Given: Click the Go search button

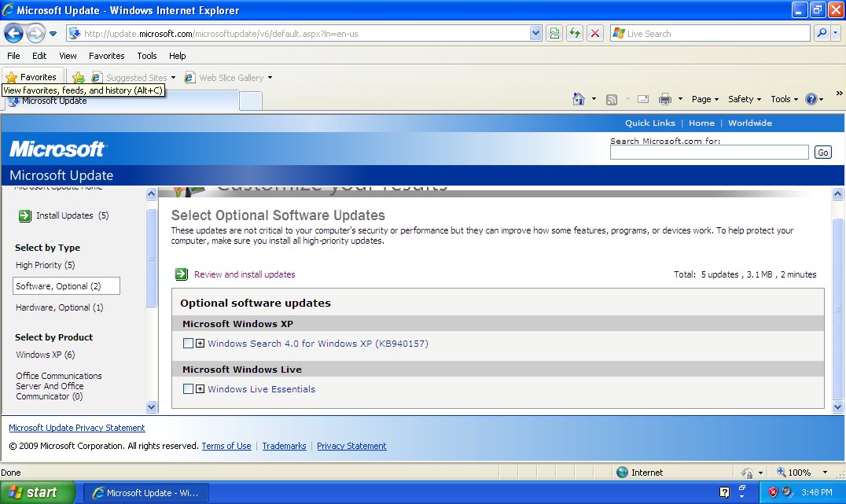Looking at the screenshot, I should [822, 153].
